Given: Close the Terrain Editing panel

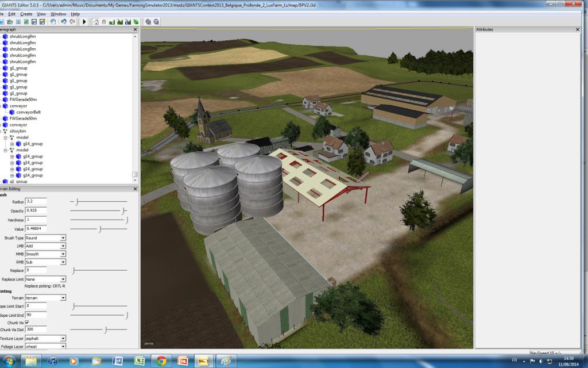Looking at the screenshot, I should (135, 189).
